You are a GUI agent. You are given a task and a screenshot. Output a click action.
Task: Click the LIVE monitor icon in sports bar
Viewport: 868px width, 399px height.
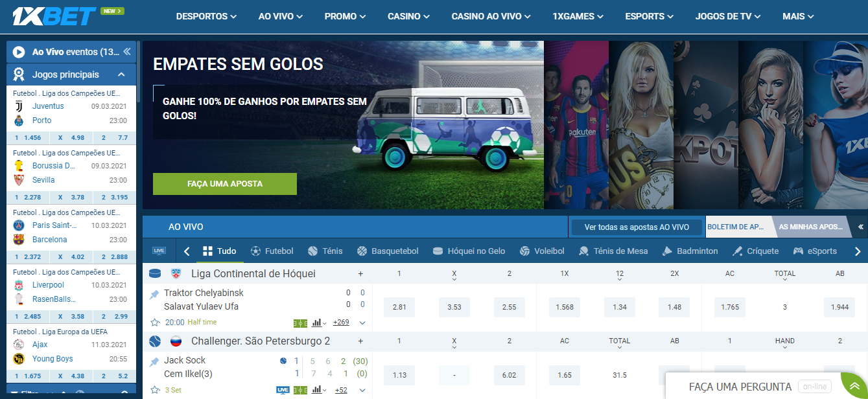[x=159, y=251]
